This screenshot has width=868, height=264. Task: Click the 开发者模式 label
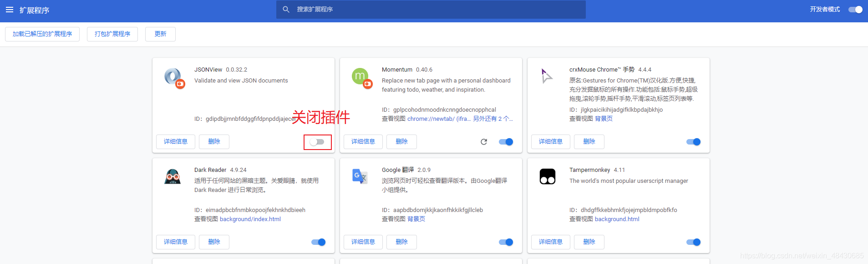point(825,10)
